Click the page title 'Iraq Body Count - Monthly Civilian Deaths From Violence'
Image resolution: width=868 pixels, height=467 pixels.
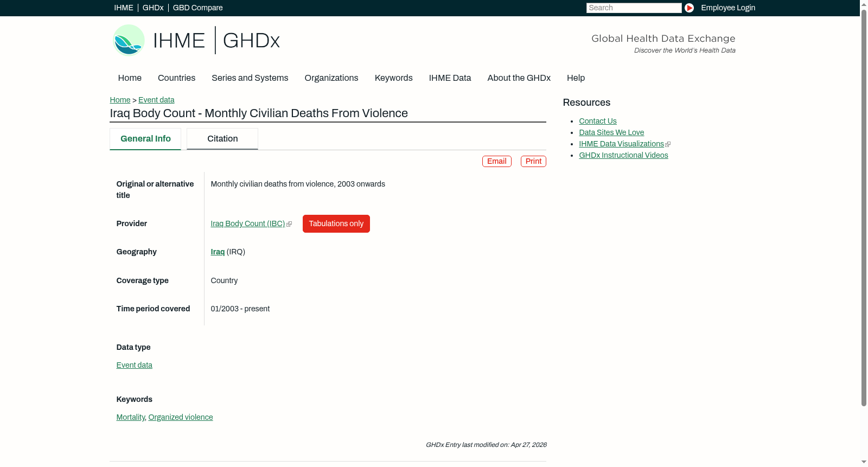(x=259, y=113)
